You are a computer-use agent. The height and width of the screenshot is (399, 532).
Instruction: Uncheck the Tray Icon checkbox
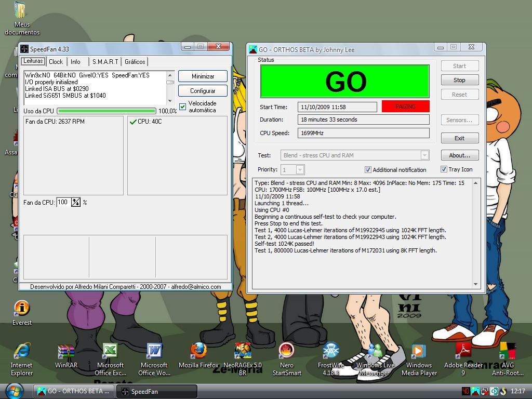[x=444, y=169]
